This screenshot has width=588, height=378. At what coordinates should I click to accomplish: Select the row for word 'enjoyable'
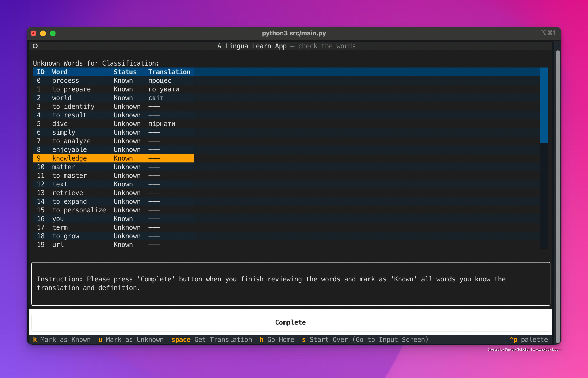(x=113, y=149)
